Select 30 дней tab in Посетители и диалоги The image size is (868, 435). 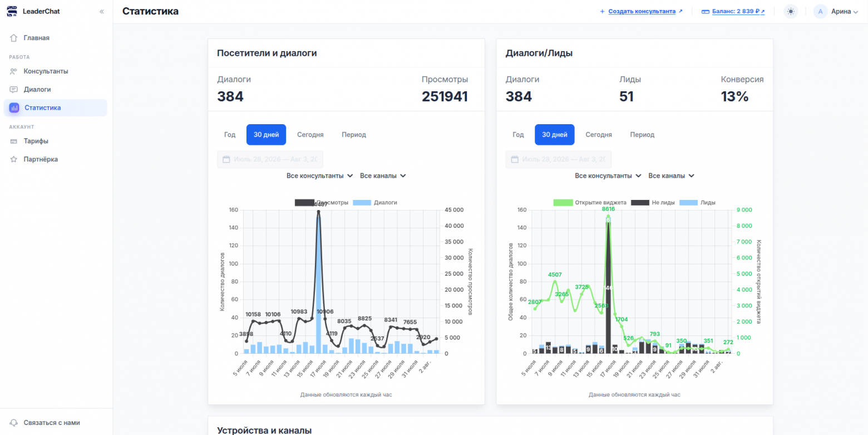pos(266,135)
